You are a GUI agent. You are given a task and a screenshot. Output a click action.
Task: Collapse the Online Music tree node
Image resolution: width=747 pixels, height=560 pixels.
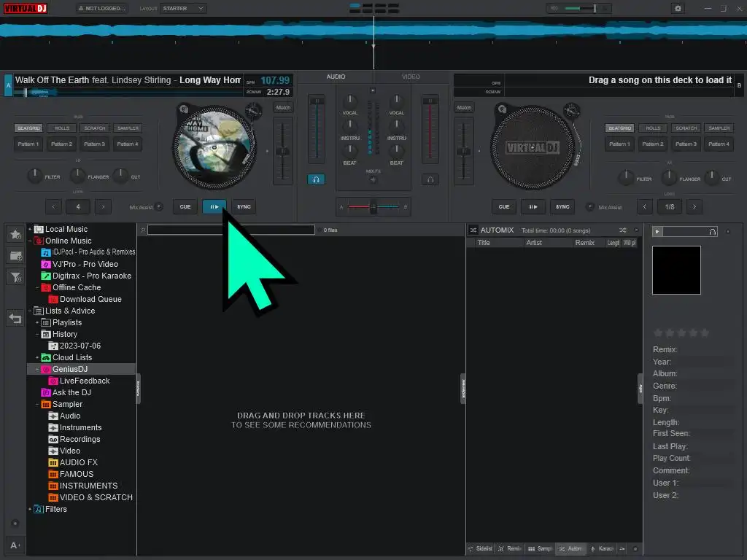click(30, 241)
